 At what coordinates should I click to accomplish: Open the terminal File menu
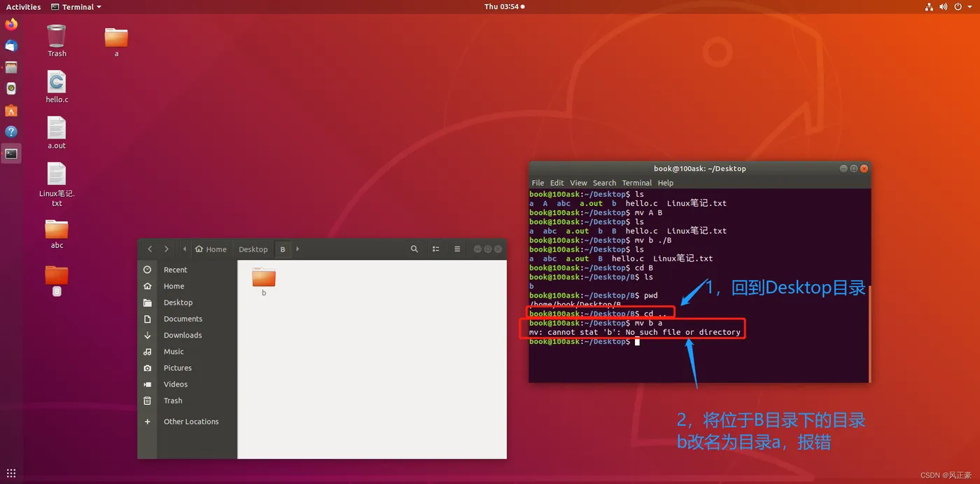point(538,183)
